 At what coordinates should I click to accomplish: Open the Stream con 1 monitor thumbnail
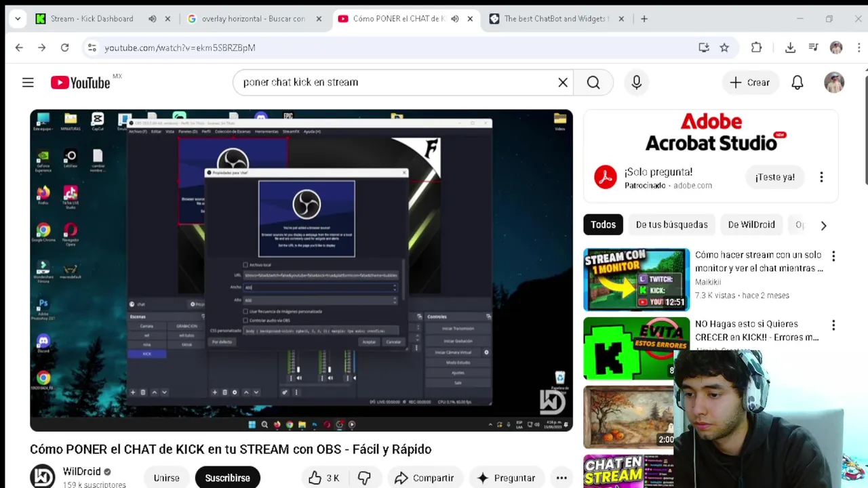[636, 279]
